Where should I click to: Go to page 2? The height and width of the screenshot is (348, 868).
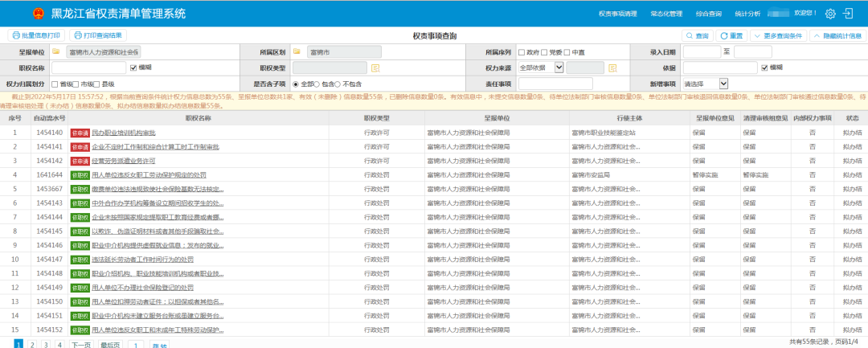[x=32, y=344]
